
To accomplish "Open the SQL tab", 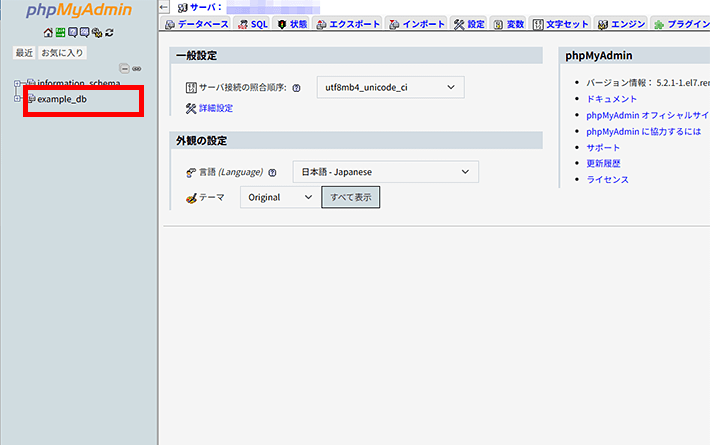I will coord(253,24).
